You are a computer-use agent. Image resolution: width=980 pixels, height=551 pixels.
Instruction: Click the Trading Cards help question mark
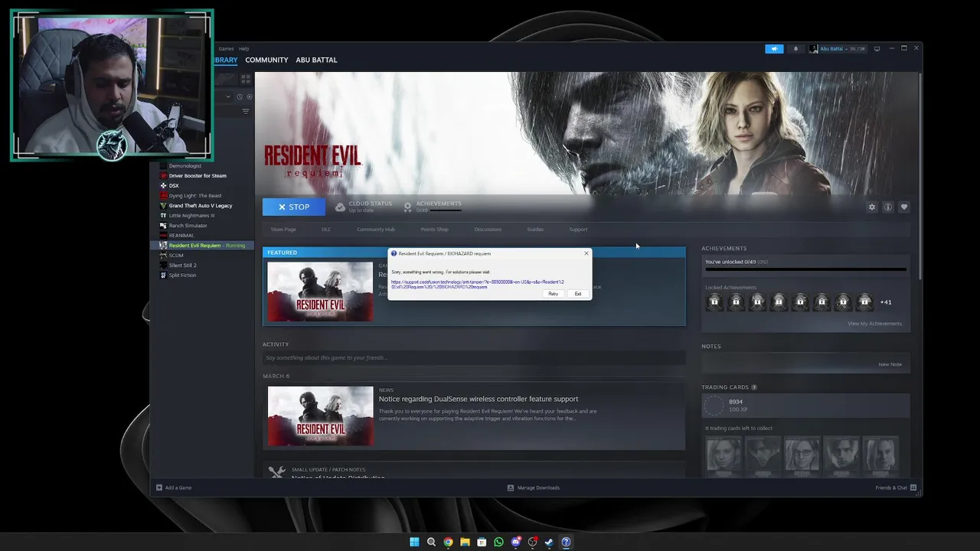[x=754, y=387]
